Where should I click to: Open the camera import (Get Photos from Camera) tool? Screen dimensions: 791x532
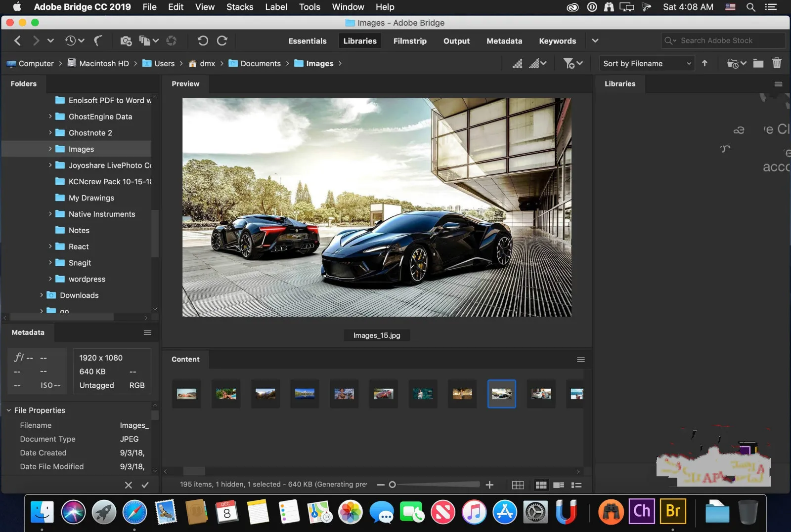click(127, 41)
